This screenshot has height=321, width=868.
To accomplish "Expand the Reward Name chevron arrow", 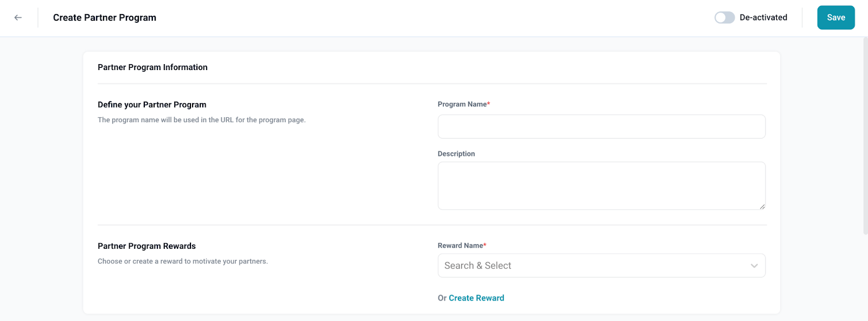I will (754, 266).
